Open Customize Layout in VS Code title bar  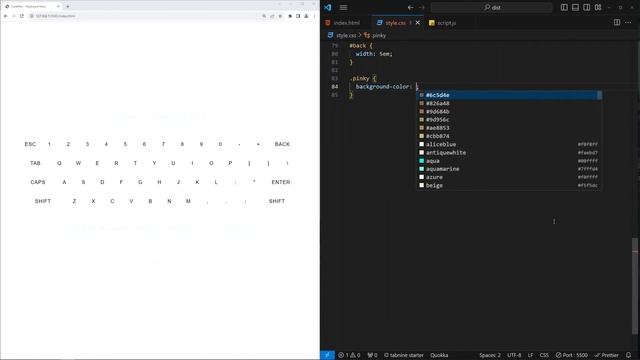tap(598, 7)
